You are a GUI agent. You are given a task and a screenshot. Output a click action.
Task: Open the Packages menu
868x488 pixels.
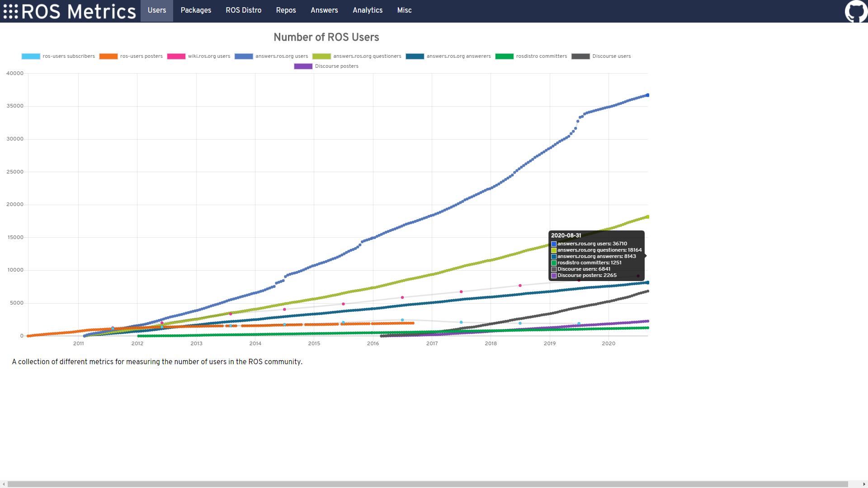point(196,10)
